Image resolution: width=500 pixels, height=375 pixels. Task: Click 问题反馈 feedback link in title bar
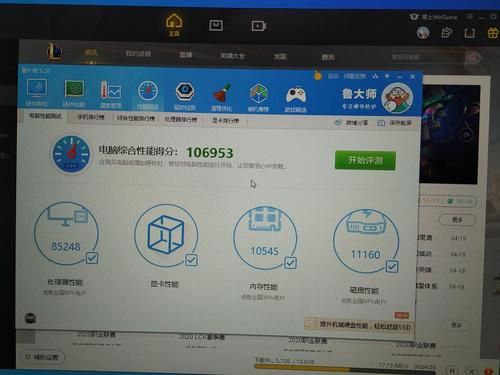coord(355,76)
